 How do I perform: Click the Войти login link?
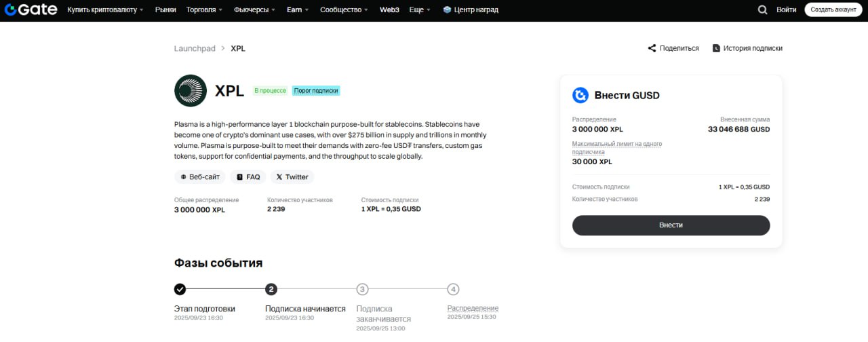coord(787,10)
